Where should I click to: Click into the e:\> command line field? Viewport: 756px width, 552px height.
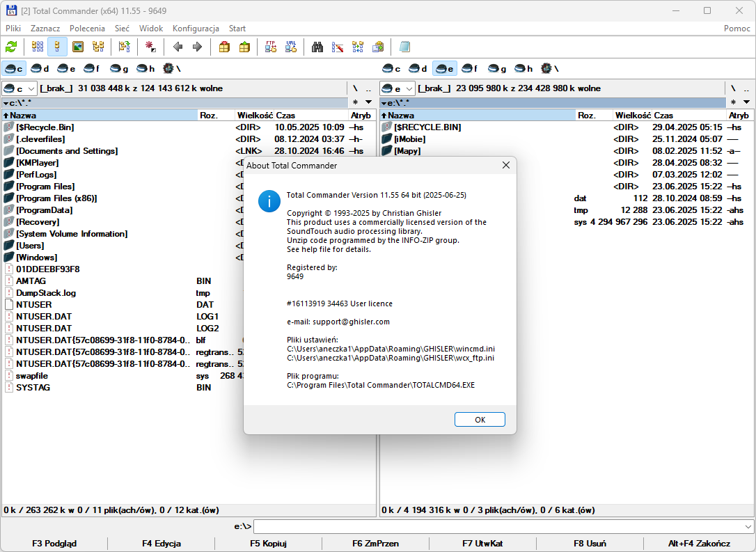point(498,526)
